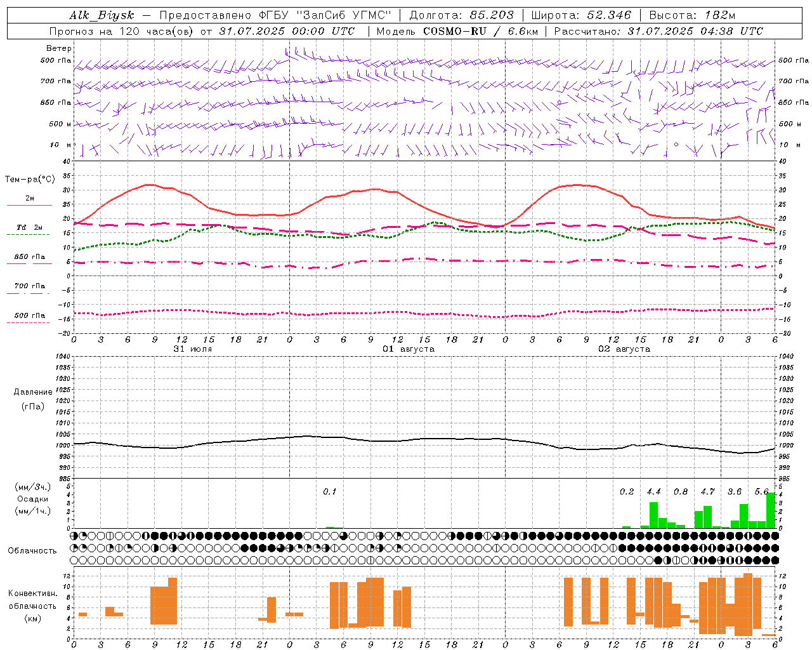Click the station name Alk_Biysk in the header
This screenshot has width=812, height=650.
(x=101, y=15)
